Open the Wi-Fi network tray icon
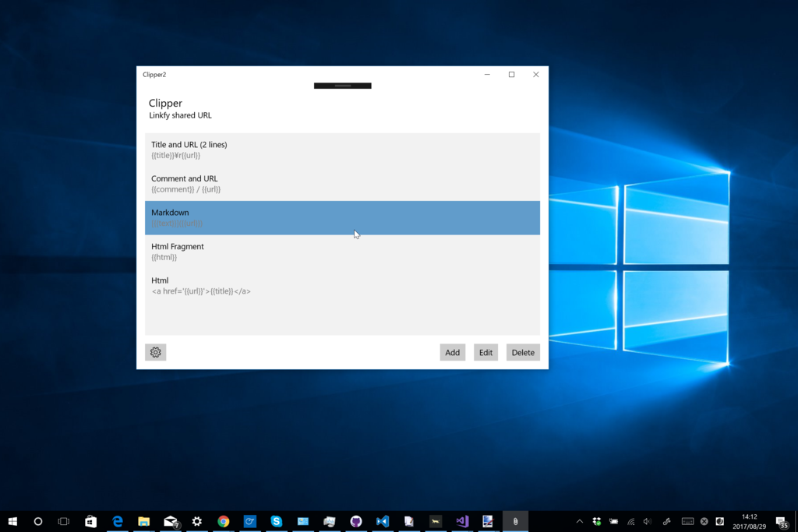 click(631, 521)
